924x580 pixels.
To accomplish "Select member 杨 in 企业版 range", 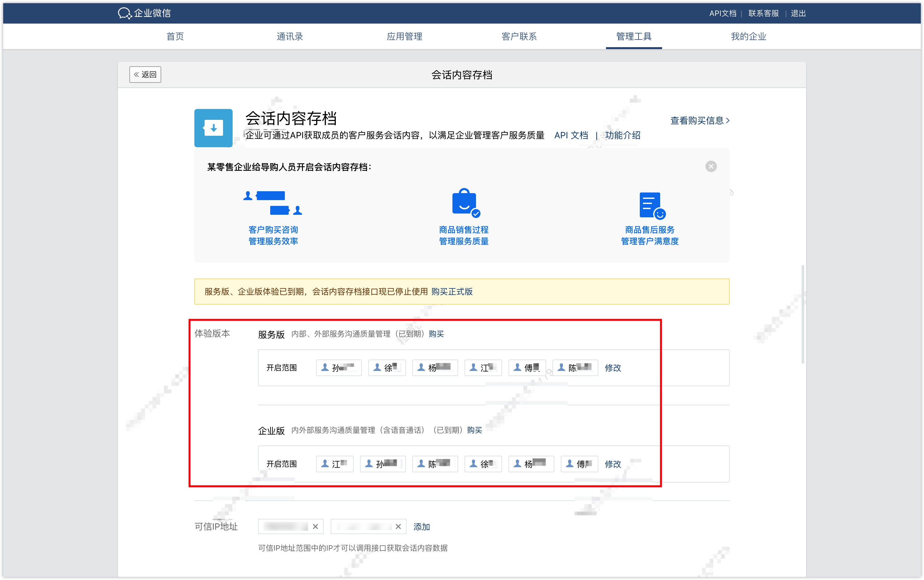I will pos(531,464).
